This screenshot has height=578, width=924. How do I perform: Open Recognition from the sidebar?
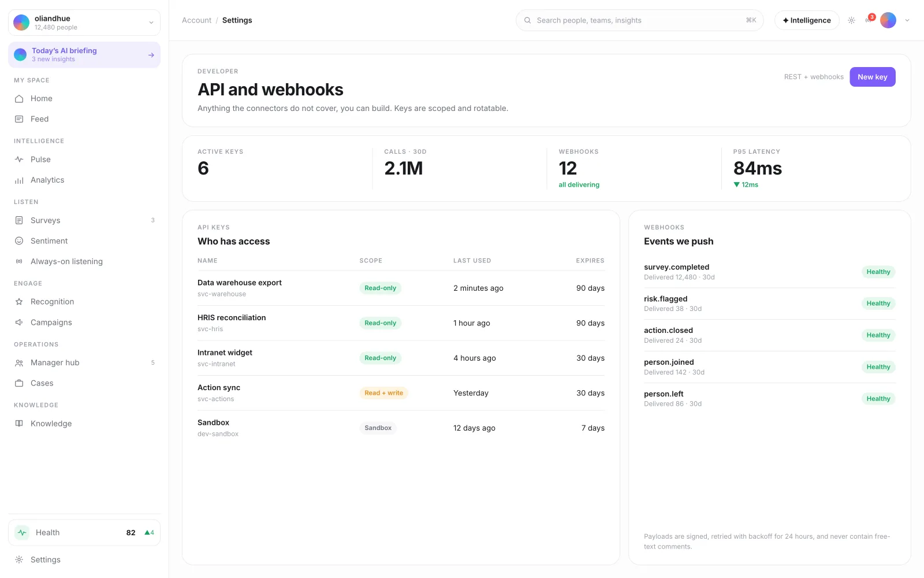(84, 302)
